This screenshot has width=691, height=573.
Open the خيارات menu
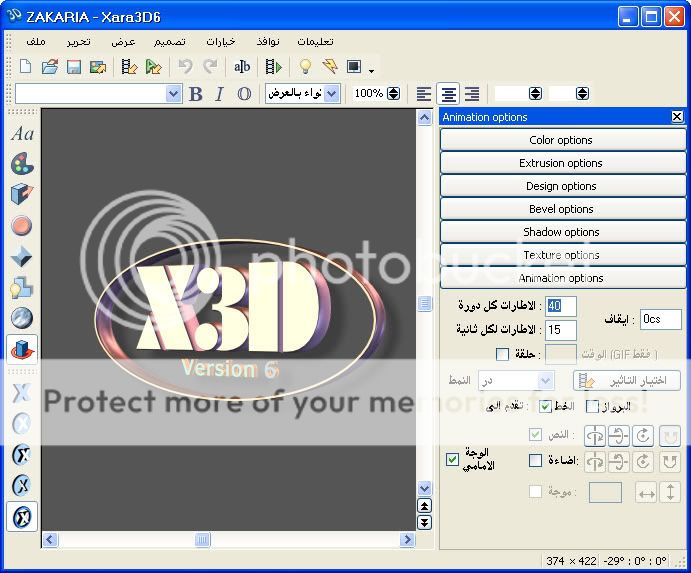221,41
